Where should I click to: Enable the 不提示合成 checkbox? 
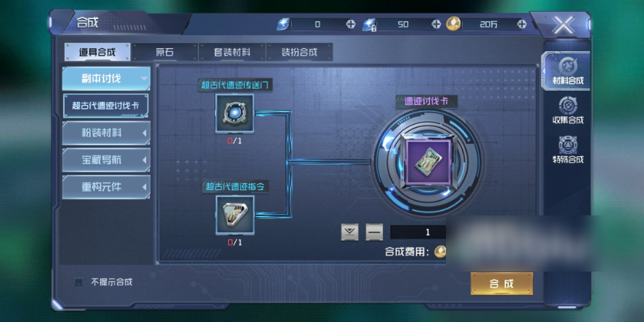click(78, 282)
